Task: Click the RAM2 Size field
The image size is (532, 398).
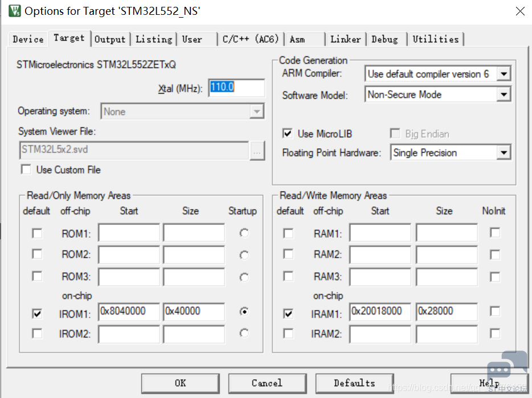Action: point(447,255)
